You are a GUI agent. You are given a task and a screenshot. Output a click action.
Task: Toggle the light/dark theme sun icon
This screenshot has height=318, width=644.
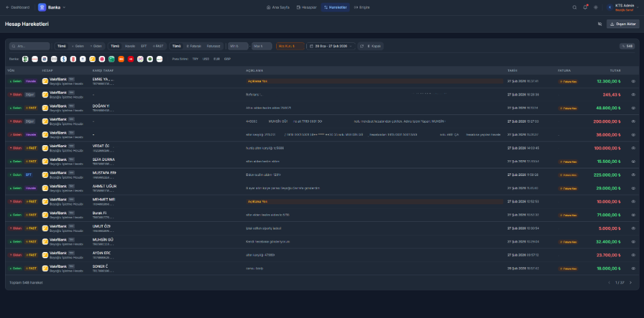pos(596,8)
